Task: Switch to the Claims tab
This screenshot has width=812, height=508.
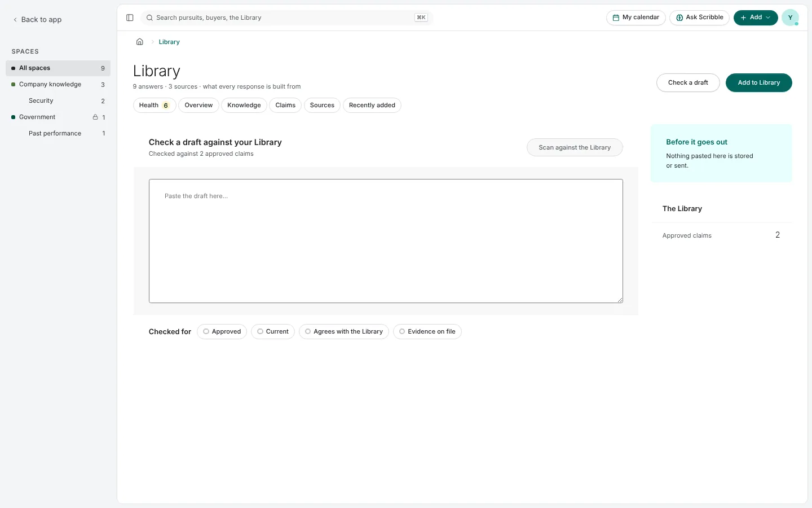Action: [x=285, y=106]
